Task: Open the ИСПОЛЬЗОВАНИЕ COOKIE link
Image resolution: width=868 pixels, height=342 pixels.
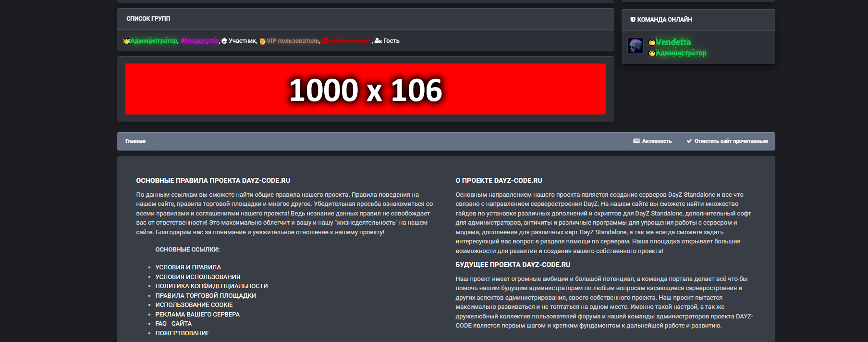Action: (194, 305)
